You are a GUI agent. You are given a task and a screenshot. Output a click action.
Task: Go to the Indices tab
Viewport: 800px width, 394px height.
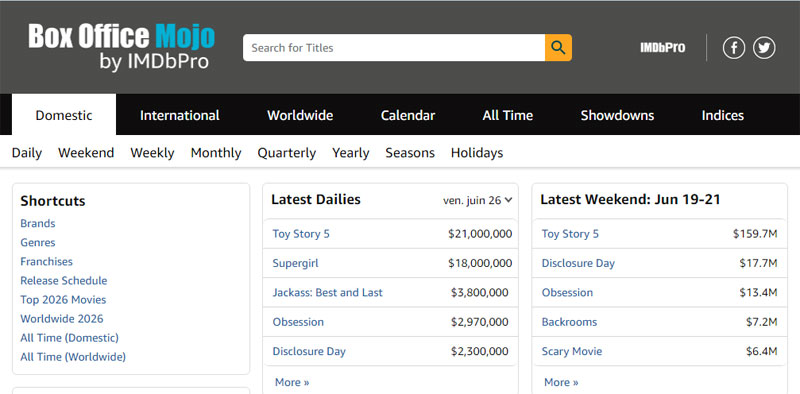tap(722, 115)
